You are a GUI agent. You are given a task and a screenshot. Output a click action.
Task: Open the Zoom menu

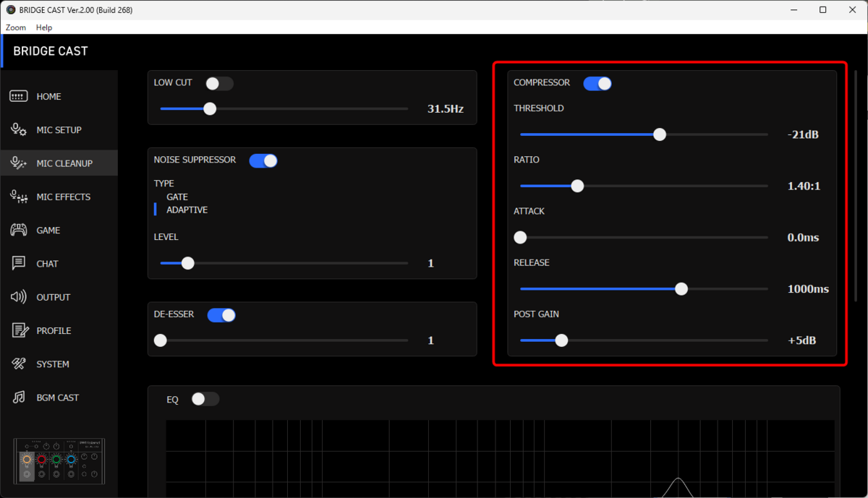16,27
